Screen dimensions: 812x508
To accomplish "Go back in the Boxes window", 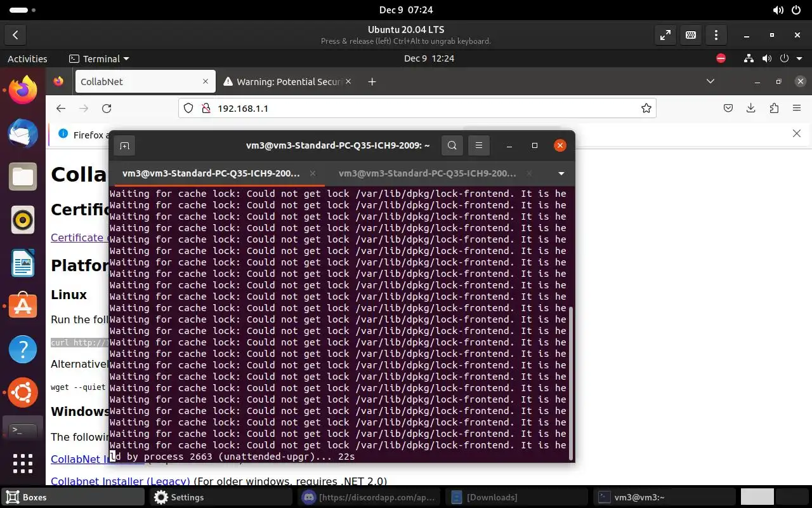I will (x=15, y=35).
